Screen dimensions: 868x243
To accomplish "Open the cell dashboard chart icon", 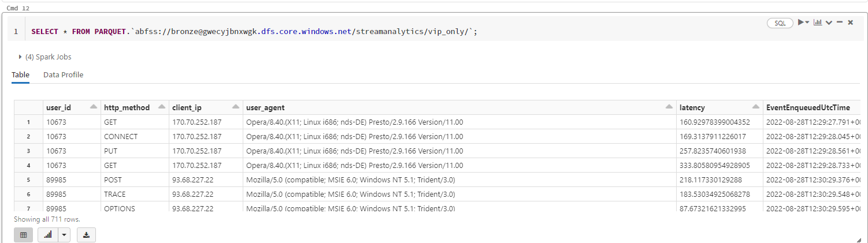I will point(818,23).
